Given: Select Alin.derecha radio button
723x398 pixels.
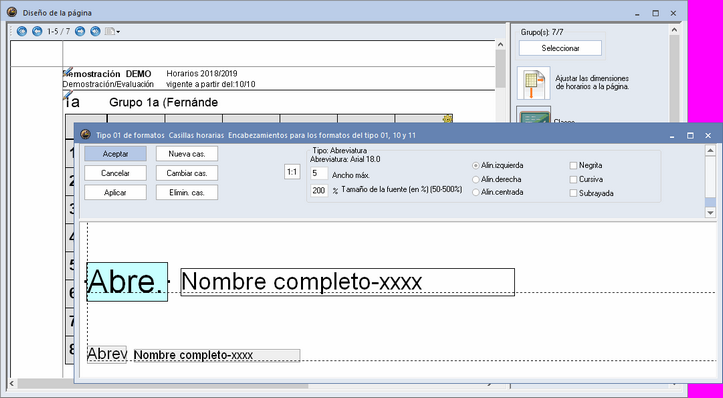Looking at the screenshot, I should 476,179.
